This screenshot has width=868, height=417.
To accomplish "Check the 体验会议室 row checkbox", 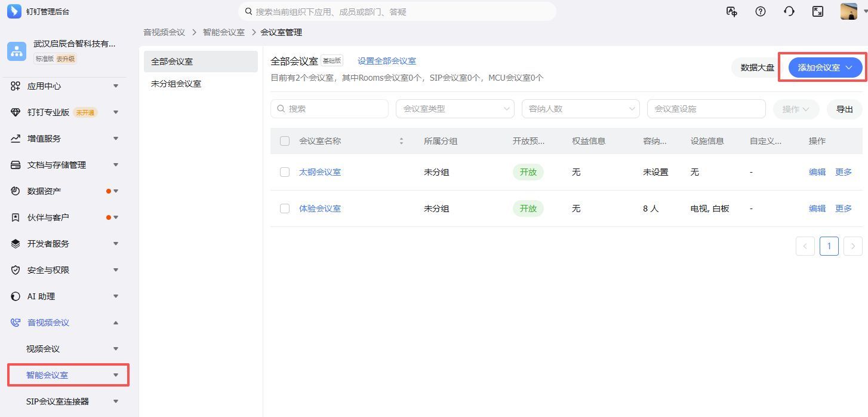I will [x=285, y=208].
